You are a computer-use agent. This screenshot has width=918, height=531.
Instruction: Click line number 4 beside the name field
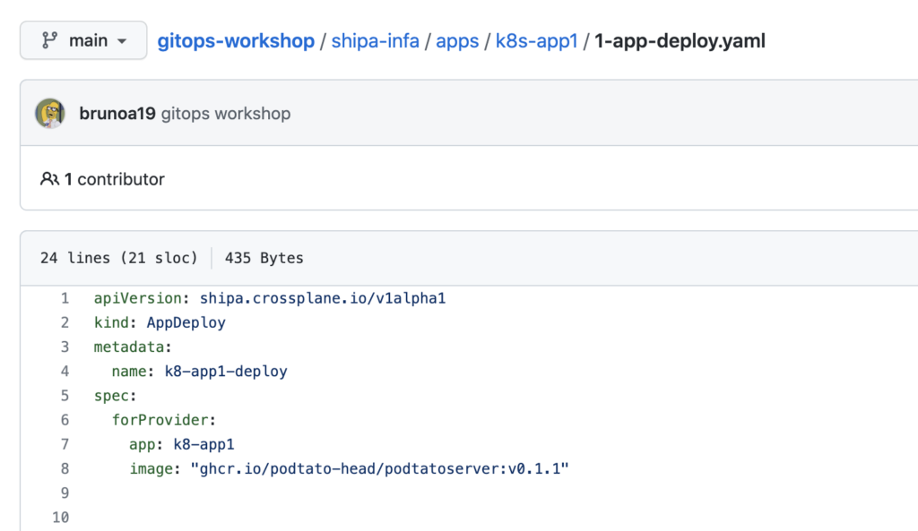coord(65,371)
